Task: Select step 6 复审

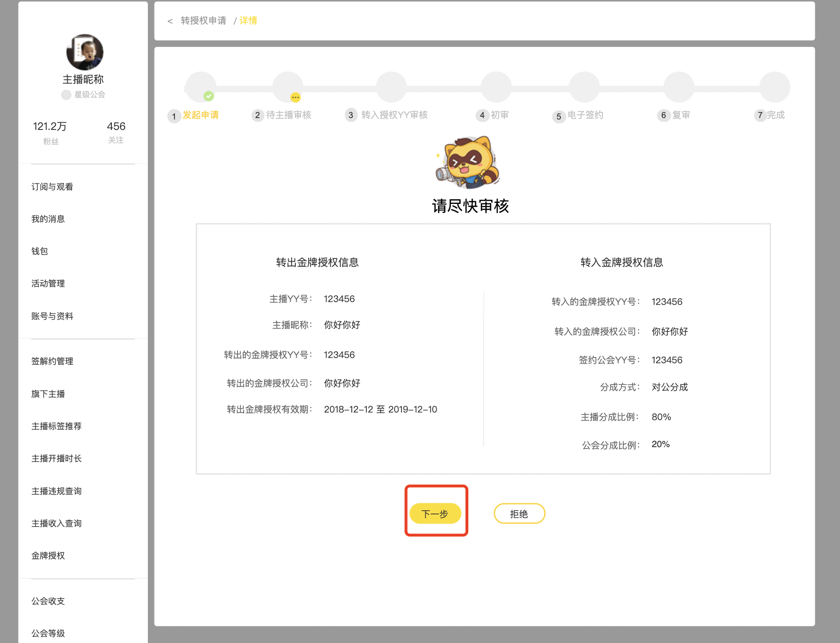Action: pyautogui.click(x=674, y=115)
